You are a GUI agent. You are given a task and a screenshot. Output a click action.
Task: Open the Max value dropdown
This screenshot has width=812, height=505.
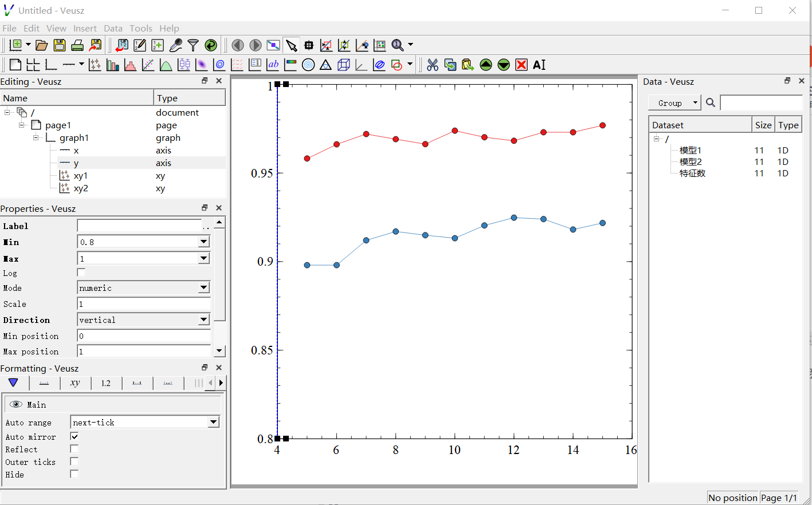click(203, 258)
